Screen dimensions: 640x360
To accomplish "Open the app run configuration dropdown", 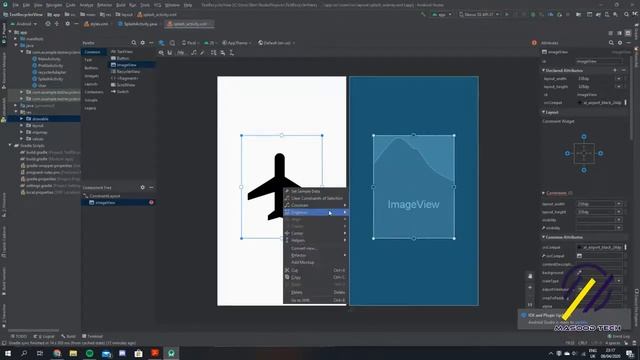I will [x=442, y=14].
